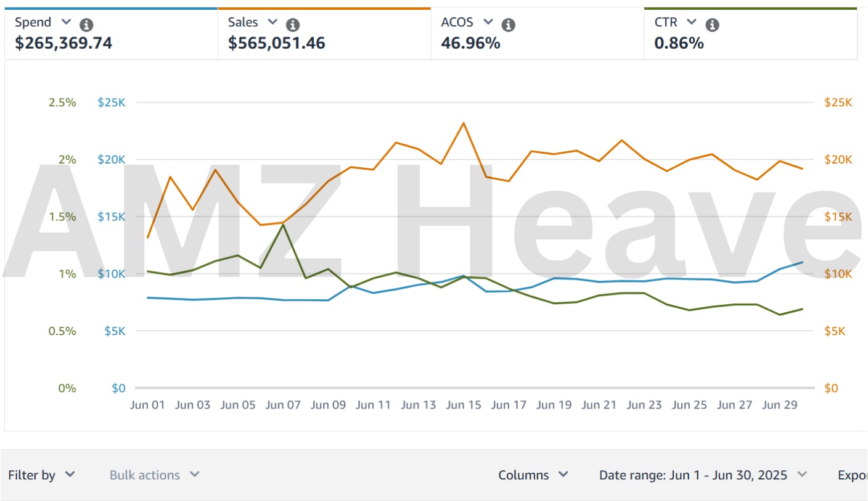Click the Jun 03 x-axis label

[x=193, y=405]
